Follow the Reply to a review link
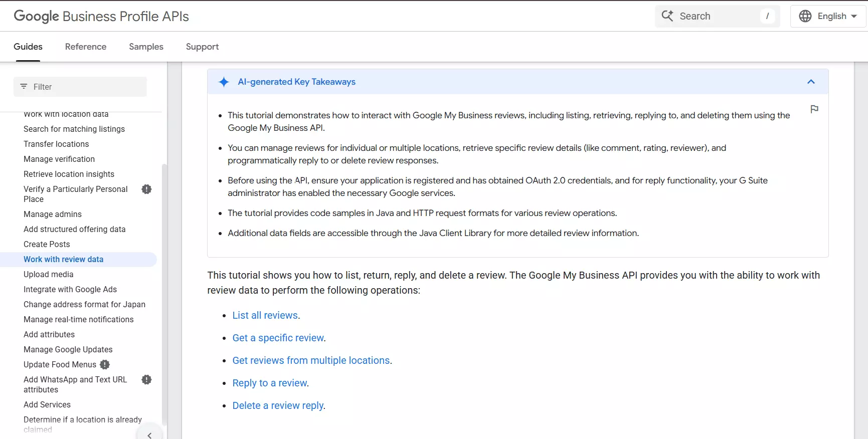Viewport: 868px width, 439px height. point(270,383)
